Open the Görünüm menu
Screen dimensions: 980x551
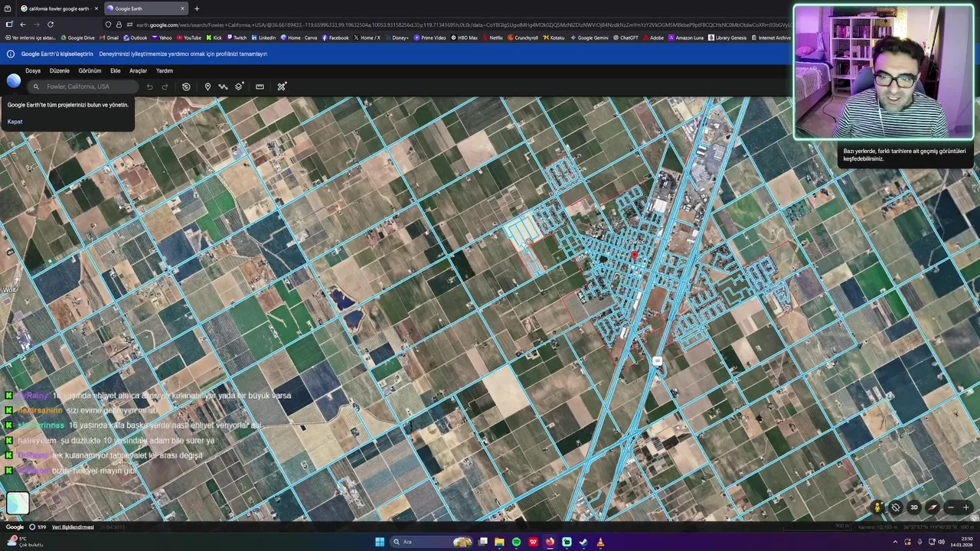90,70
